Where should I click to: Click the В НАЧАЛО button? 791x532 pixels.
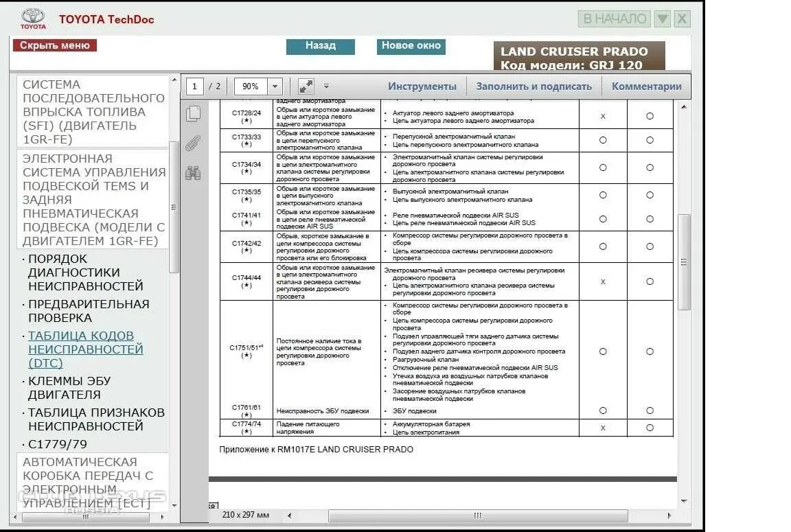[614, 19]
